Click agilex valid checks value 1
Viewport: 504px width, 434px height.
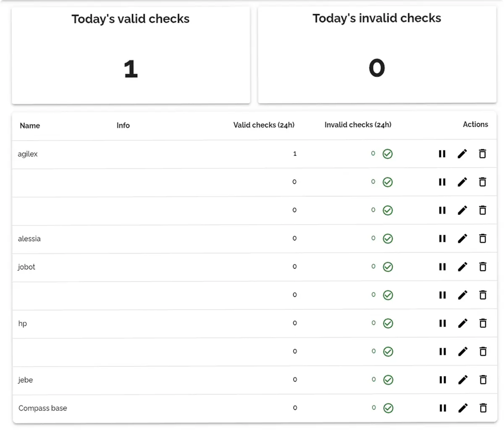click(295, 154)
